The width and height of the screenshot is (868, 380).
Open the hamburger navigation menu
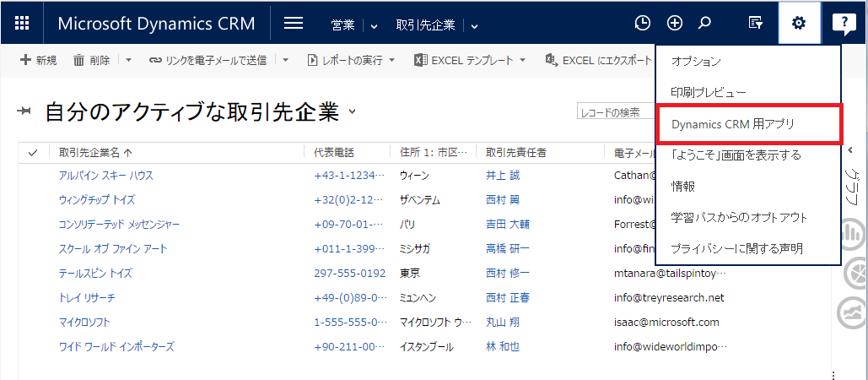(293, 24)
